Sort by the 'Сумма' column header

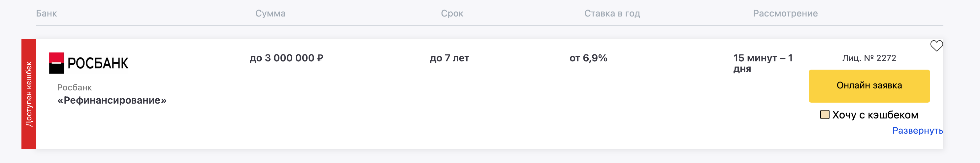click(270, 13)
